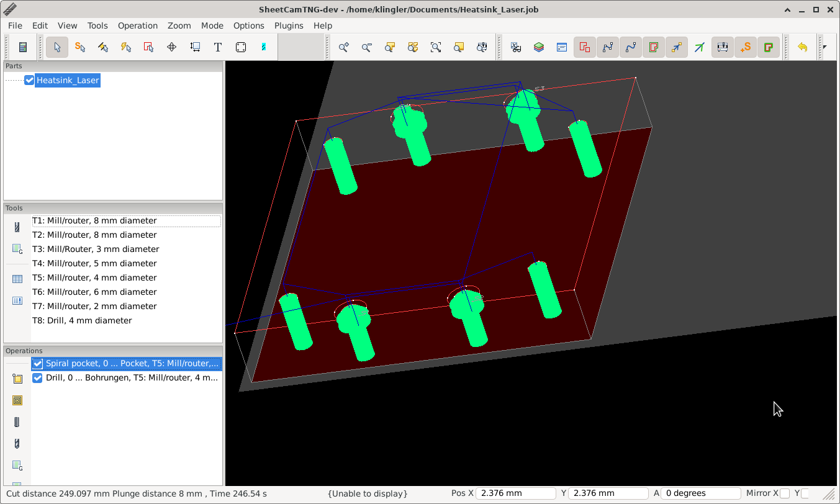Toggle the Drill Bohrungen operation checkbox

[x=38, y=378]
